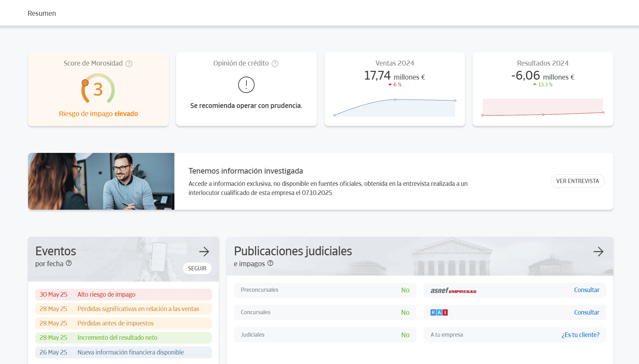Viewport: 639px width, 364px height.
Task: Select the Resumen tab
Action: coord(42,13)
